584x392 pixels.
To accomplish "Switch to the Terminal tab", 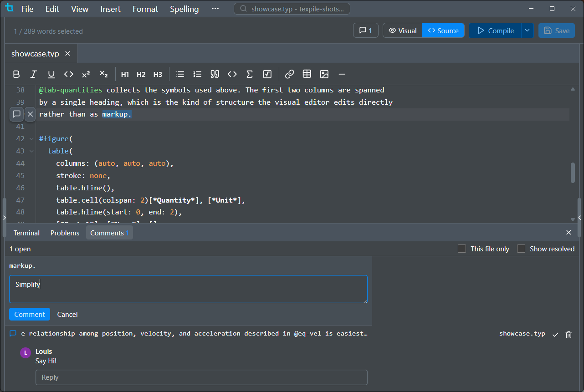I will tap(26, 233).
